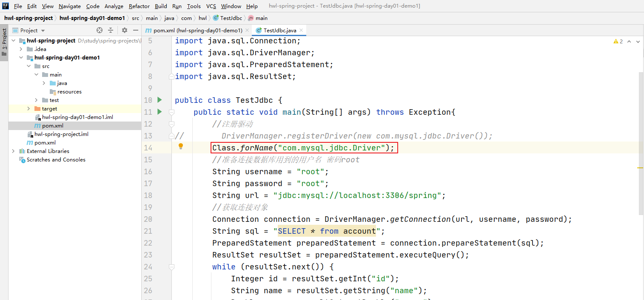Toggle fold marker at line 11 method
The height and width of the screenshot is (300, 644).
(171, 112)
